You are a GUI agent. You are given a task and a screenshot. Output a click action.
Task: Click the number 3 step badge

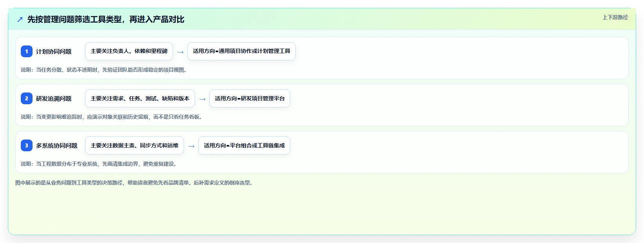coord(27,145)
